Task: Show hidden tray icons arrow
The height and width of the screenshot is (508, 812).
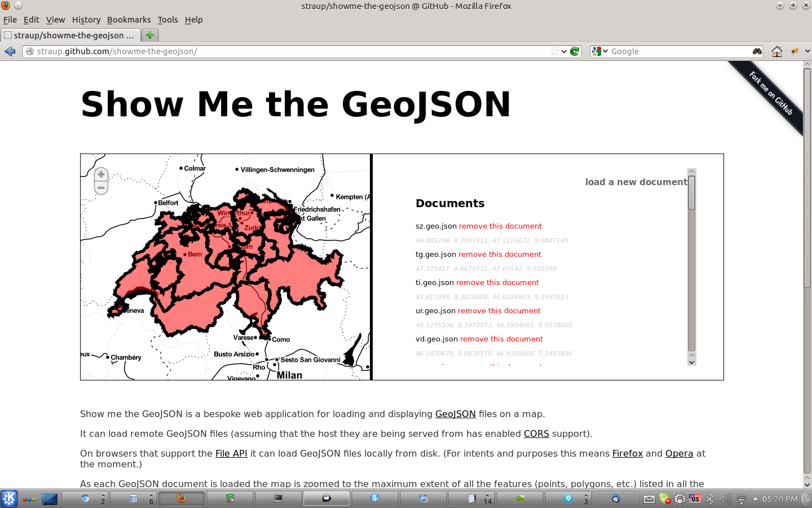Action: (755, 498)
